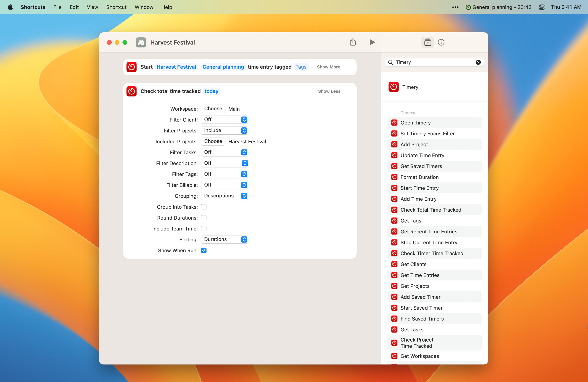Open Filter Description dropdown
588x382 pixels.
click(x=224, y=163)
